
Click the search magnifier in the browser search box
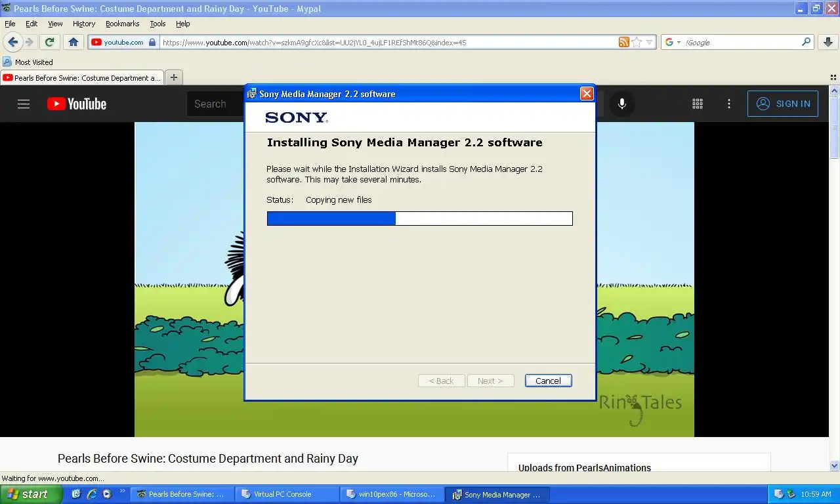[807, 42]
